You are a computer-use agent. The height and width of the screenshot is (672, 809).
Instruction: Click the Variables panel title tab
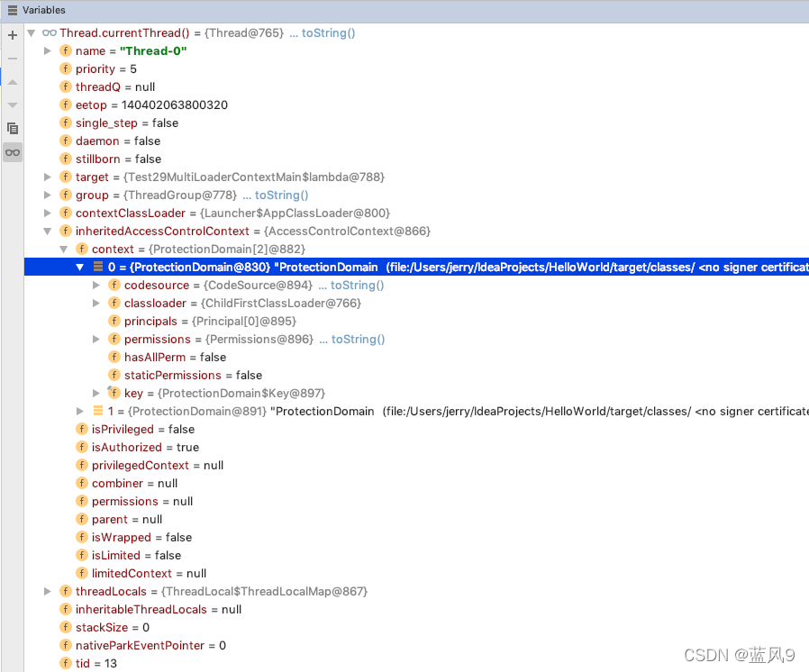(42, 10)
